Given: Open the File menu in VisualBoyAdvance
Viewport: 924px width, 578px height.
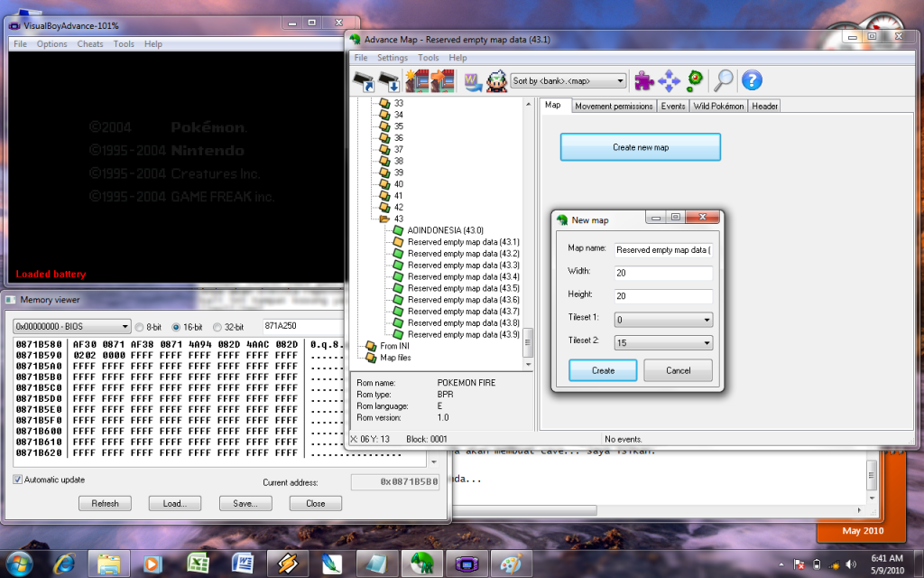Looking at the screenshot, I should tap(20, 43).
